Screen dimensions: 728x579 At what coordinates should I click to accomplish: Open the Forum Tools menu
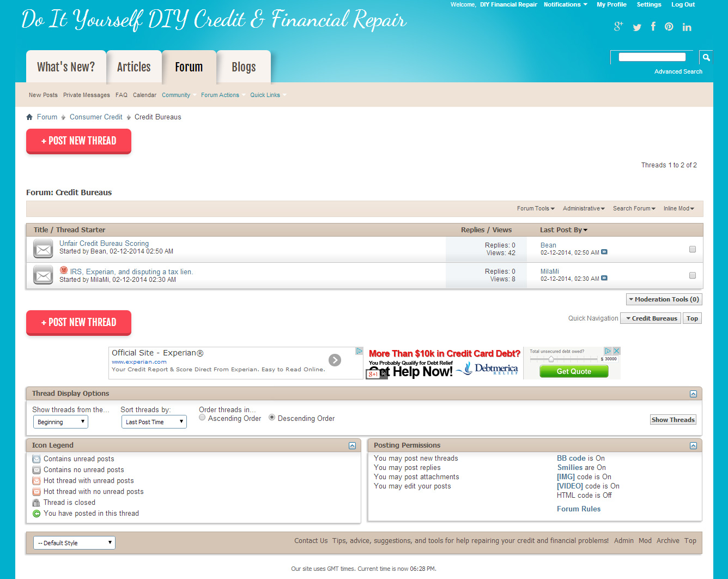(x=535, y=209)
